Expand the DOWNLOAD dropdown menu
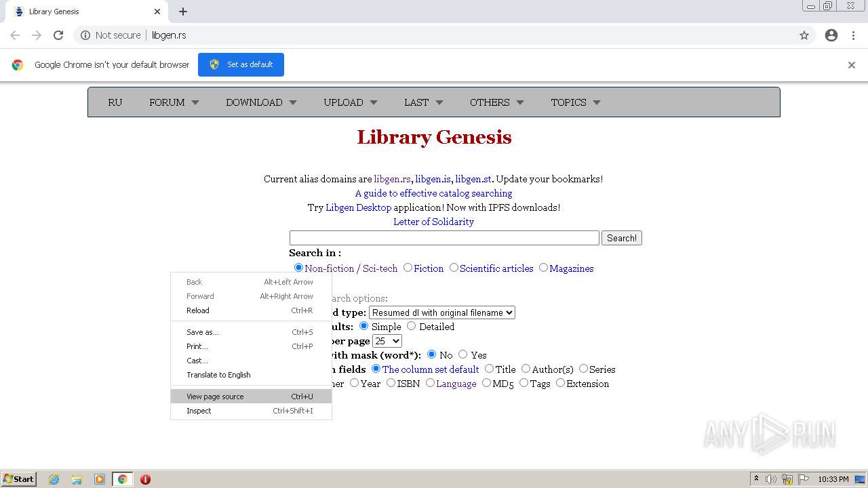This screenshot has width=868, height=488. point(261,102)
